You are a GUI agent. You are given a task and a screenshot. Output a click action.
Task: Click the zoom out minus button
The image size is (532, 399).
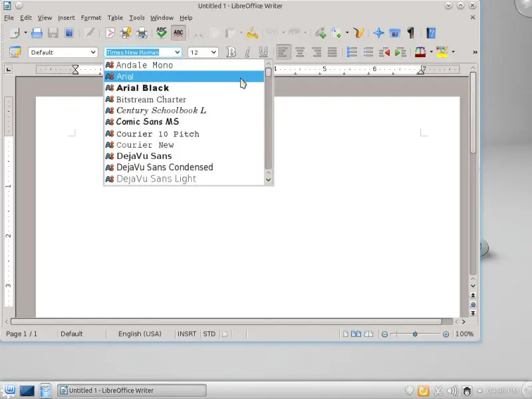384,334
